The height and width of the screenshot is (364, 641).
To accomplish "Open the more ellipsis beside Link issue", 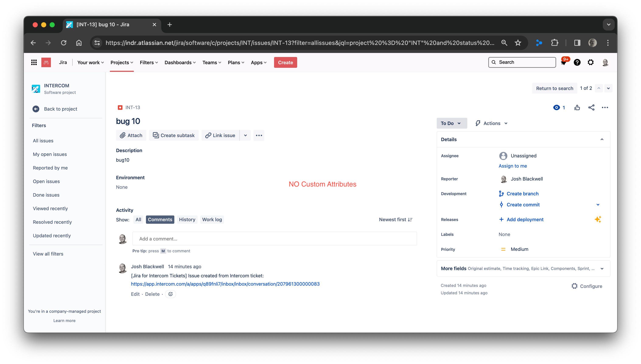I will pyautogui.click(x=259, y=135).
